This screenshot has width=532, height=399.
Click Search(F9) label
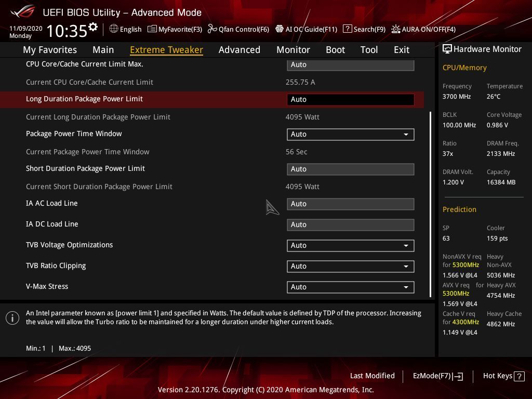[369, 30]
